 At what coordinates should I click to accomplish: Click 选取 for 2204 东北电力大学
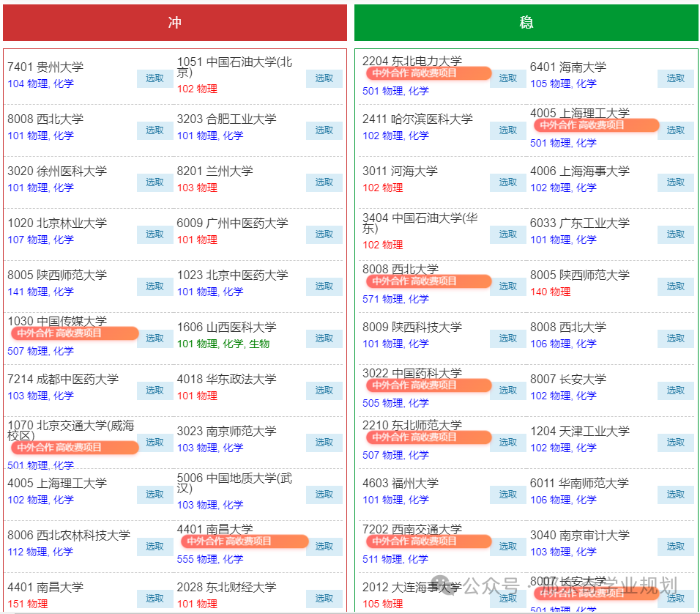pyautogui.click(x=507, y=78)
